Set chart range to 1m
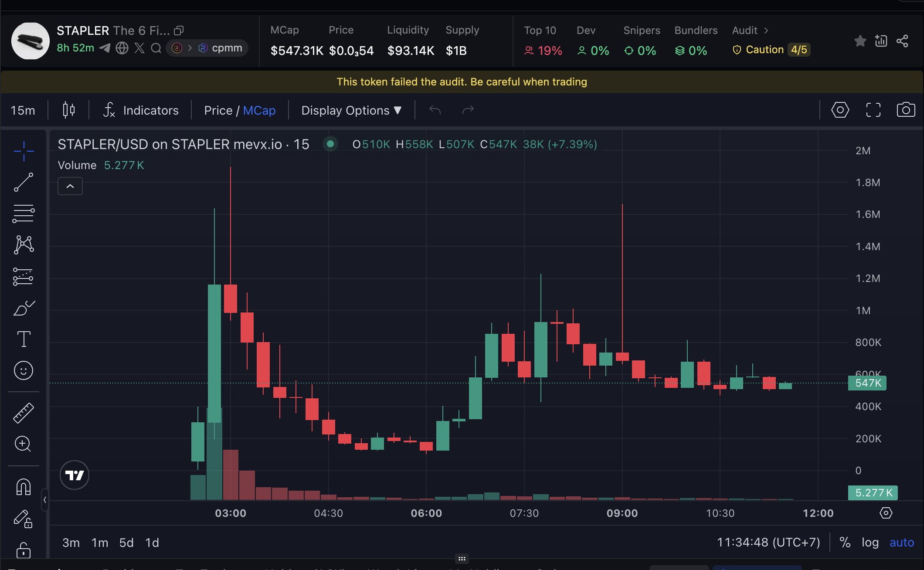This screenshot has width=924, height=570. coord(100,543)
